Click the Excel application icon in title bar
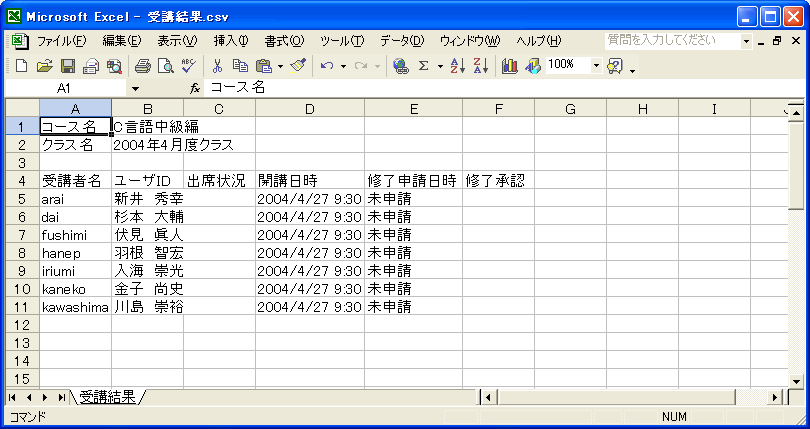This screenshot has height=429, width=810. [14, 17]
